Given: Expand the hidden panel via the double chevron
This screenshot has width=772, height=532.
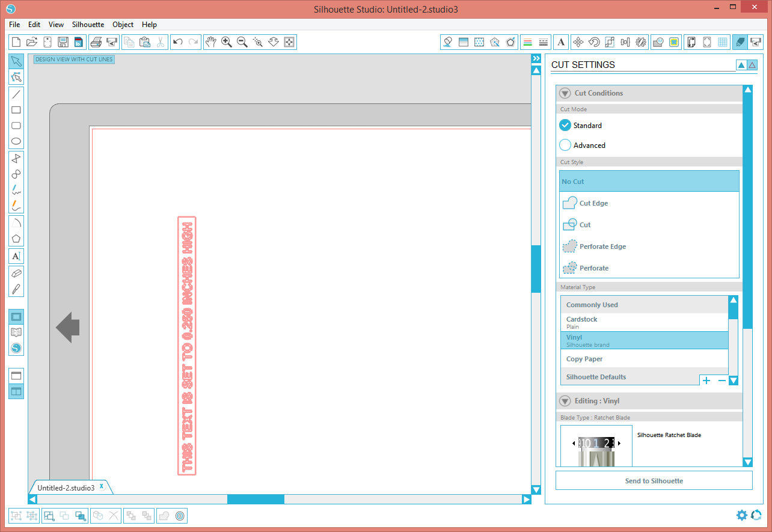Looking at the screenshot, I should point(535,58).
